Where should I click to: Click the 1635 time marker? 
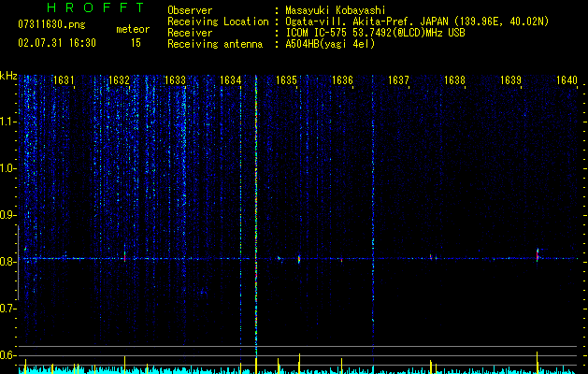coord(286,80)
